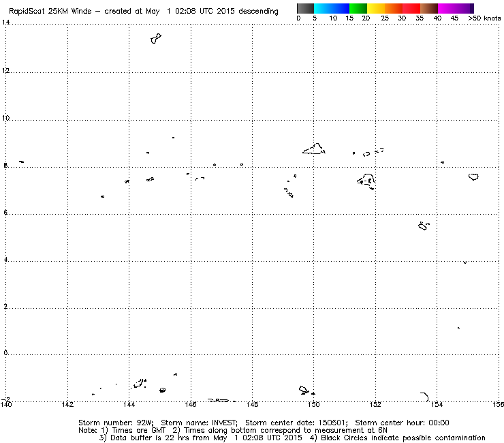This screenshot has height=443, width=504.
Task: Click latitude axis label 10
Action: pos(5,118)
